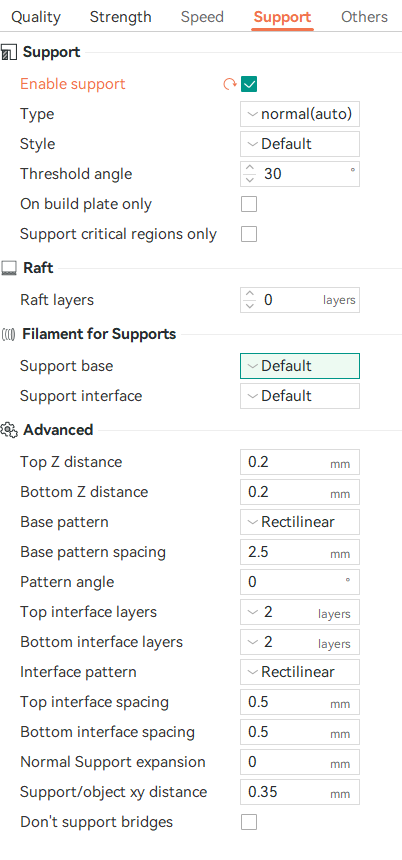Open the Support base filament dropdown

(300, 366)
